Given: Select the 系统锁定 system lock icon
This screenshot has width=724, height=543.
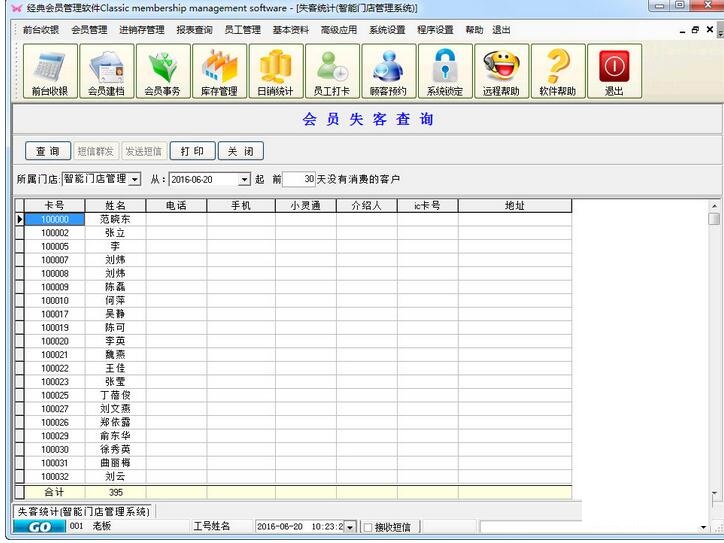Looking at the screenshot, I should [x=445, y=71].
